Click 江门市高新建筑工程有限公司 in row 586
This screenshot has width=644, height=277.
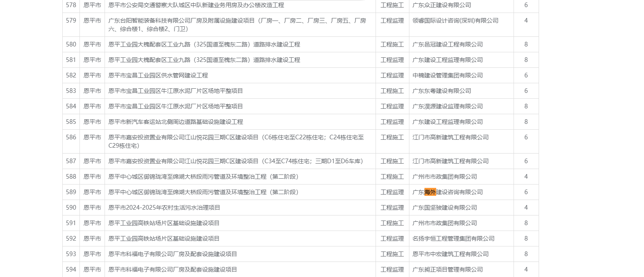pos(450,137)
